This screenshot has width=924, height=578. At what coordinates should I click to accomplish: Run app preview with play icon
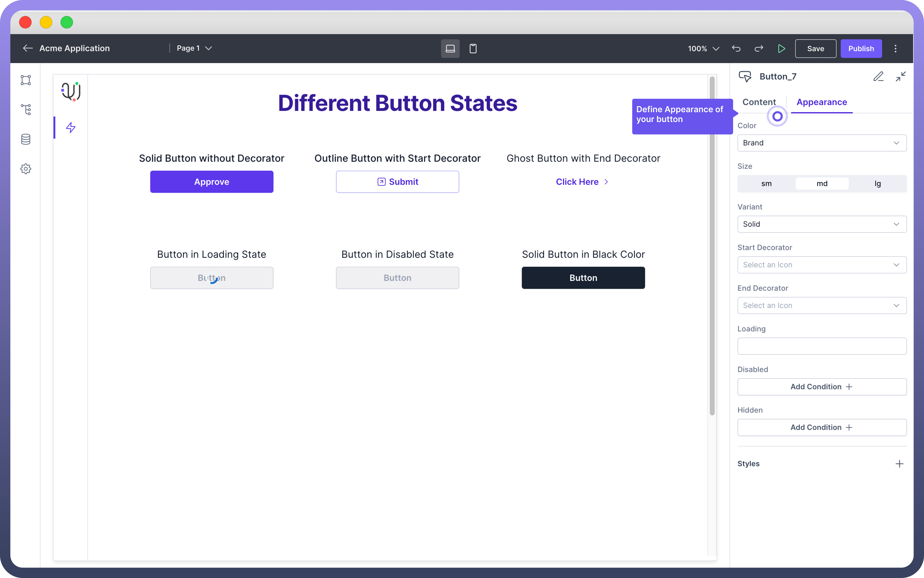(x=781, y=49)
